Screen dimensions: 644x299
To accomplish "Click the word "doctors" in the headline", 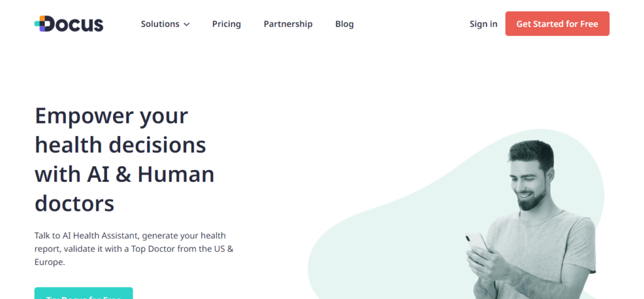I will (74, 203).
